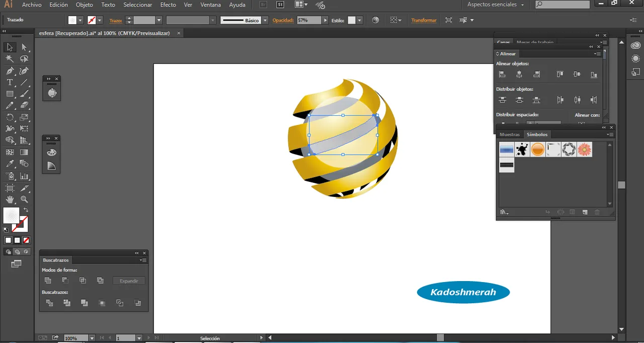644x343 pixels.
Task: Click the orange sphere symbol thumbnail
Action: (x=538, y=149)
